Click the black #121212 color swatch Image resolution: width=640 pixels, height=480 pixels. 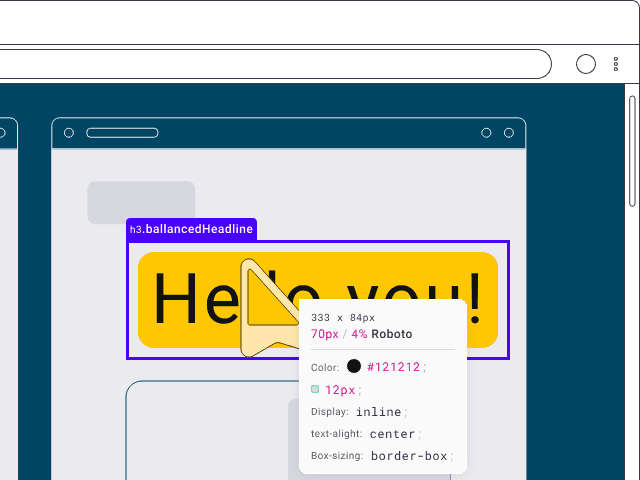(x=354, y=366)
